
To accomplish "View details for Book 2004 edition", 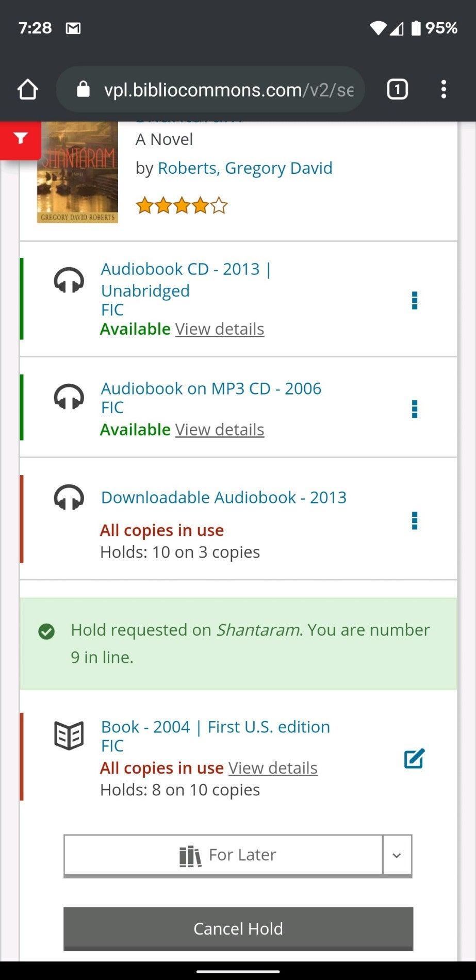I will pyautogui.click(x=273, y=768).
